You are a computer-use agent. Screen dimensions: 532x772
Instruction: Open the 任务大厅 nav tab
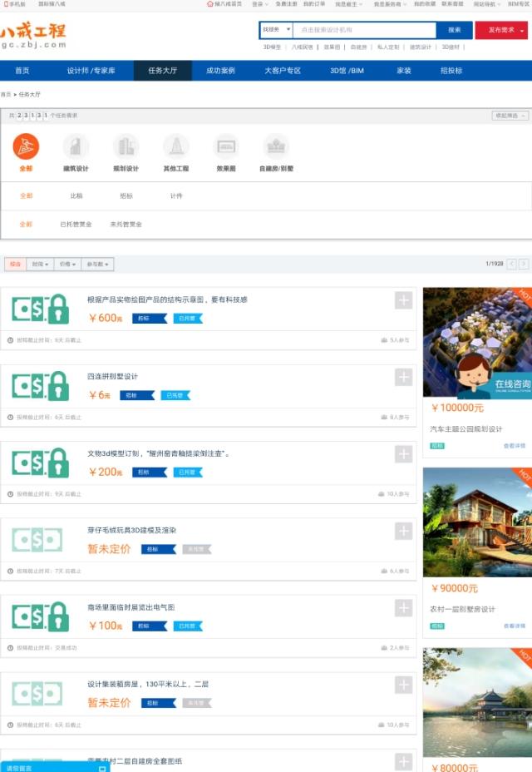[163, 71]
